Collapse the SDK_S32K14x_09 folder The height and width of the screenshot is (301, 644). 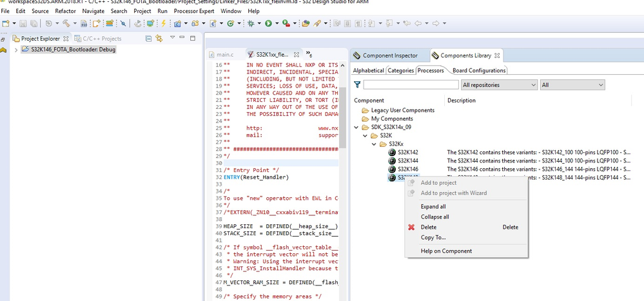point(356,127)
